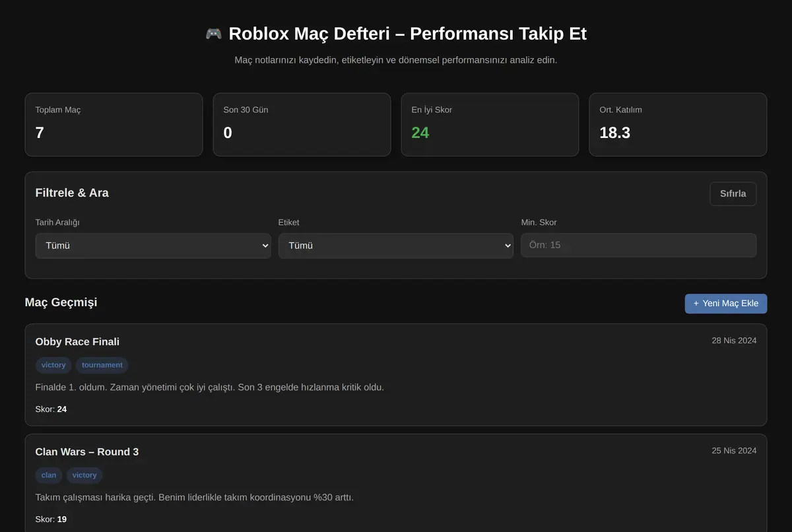
Task: Click the note starting 'Finalde 1. oldum'
Action: coord(210,387)
